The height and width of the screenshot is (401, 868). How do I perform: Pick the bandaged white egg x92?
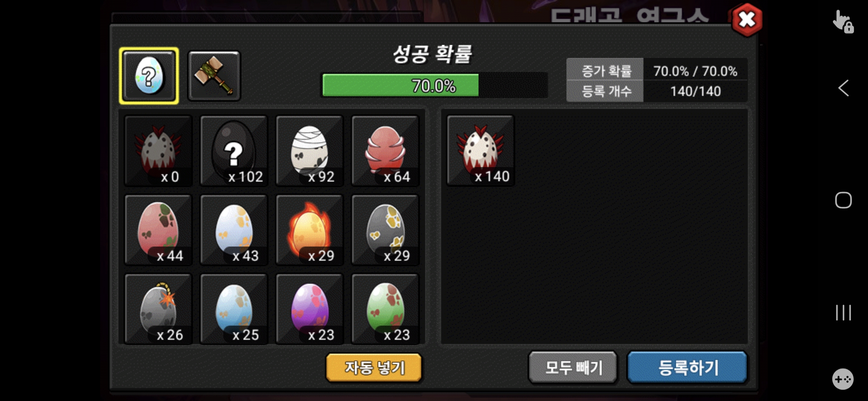tap(309, 150)
